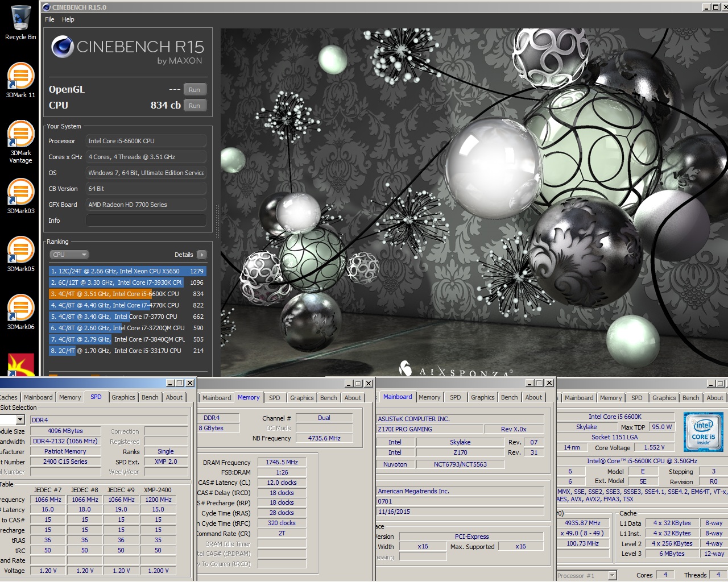Open the File menu in Cinebench
The width and height of the screenshot is (728, 582).
click(x=49, y=19)
